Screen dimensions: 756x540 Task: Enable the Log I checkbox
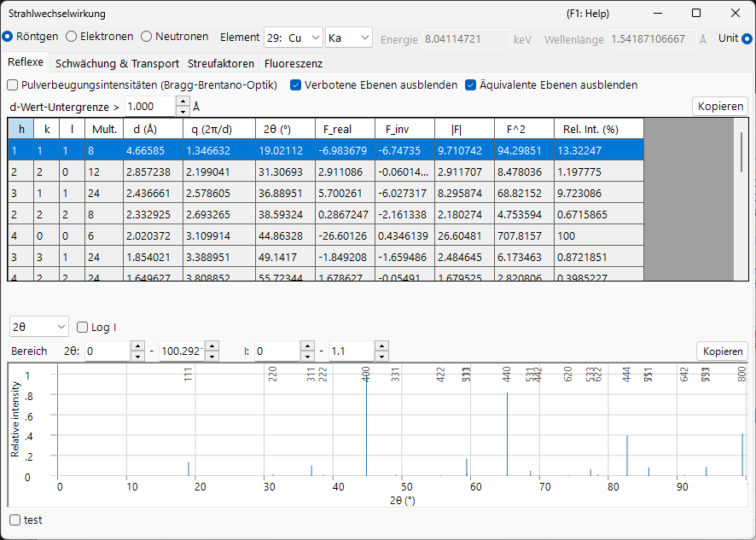click(96, 328)
